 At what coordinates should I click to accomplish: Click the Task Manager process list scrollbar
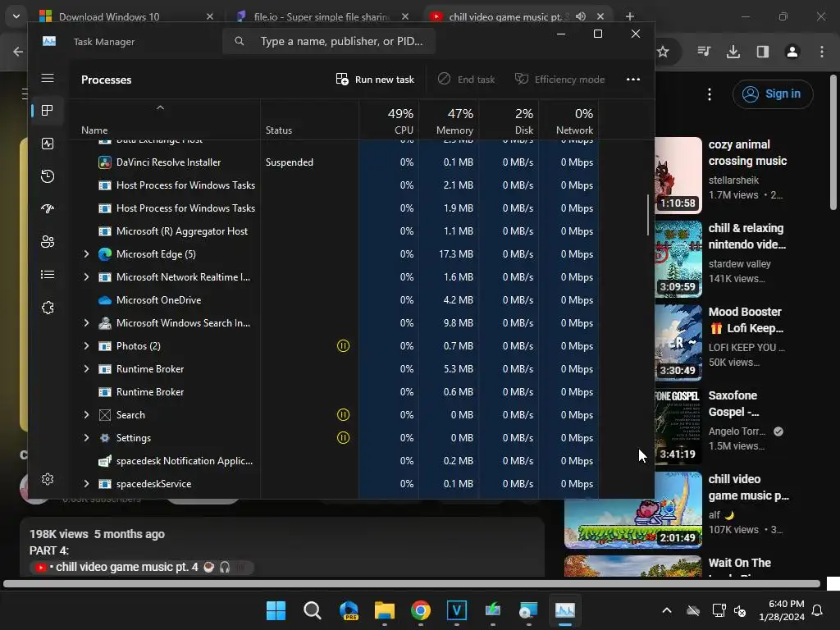pyautogui.click(x=648, y=214)
